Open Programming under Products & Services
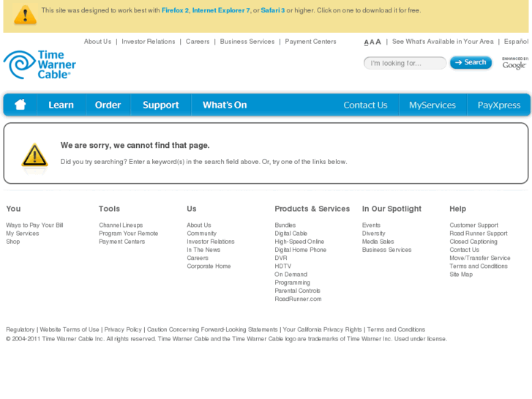Image resolution: width=532 pixels, height=399 pixels. click(x=292, y=283)
